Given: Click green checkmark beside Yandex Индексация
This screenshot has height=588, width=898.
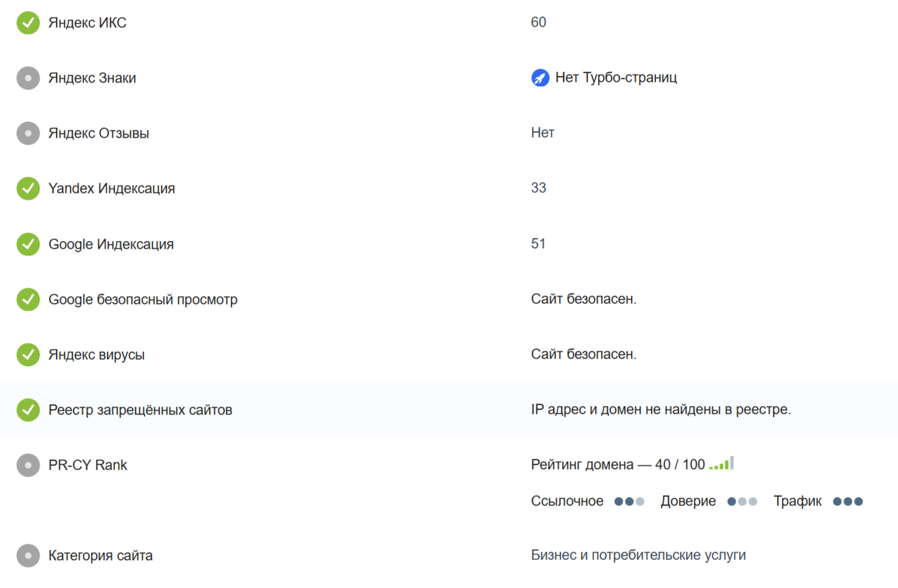Looking at the screenshot, I should tap(28, 189).
